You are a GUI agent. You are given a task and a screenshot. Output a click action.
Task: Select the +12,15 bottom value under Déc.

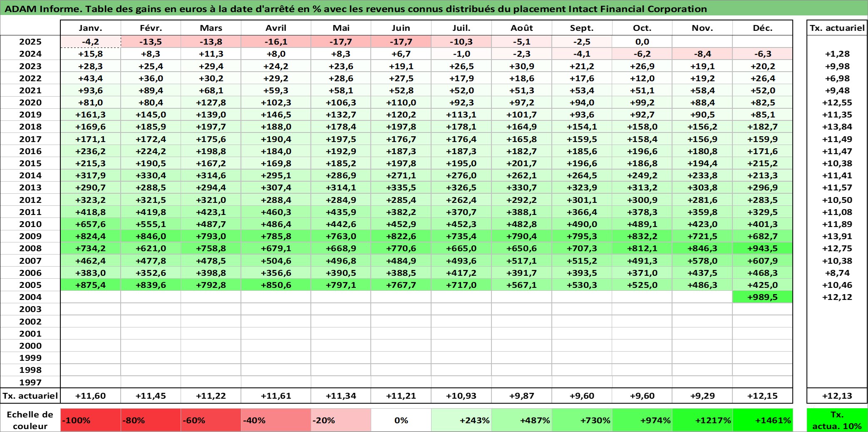[762, 396]
